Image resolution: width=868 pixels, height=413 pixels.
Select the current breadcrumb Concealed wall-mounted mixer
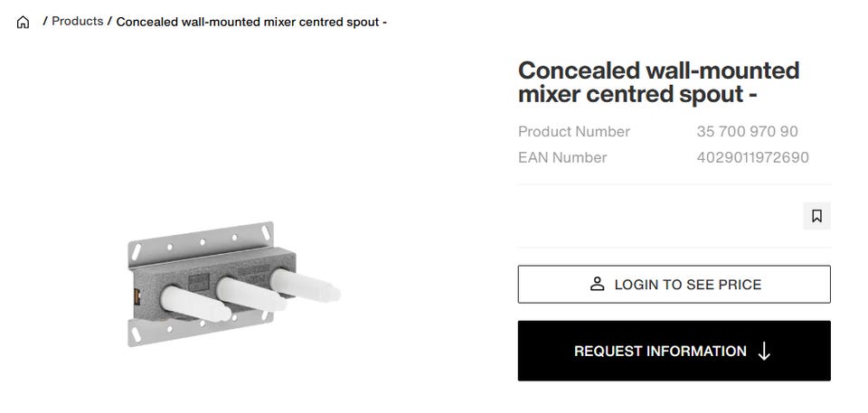point(251,23)
